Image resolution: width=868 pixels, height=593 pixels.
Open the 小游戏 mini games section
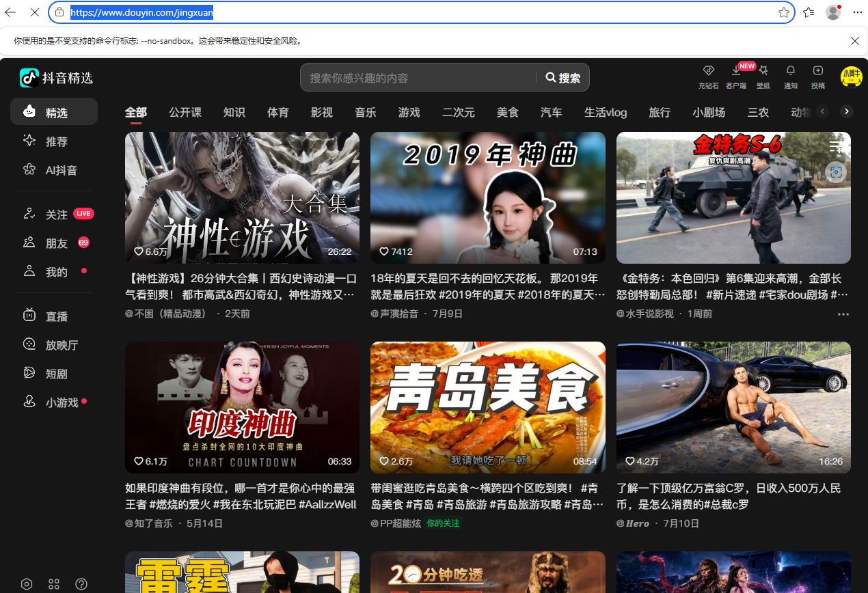click(x=54, y=402)
